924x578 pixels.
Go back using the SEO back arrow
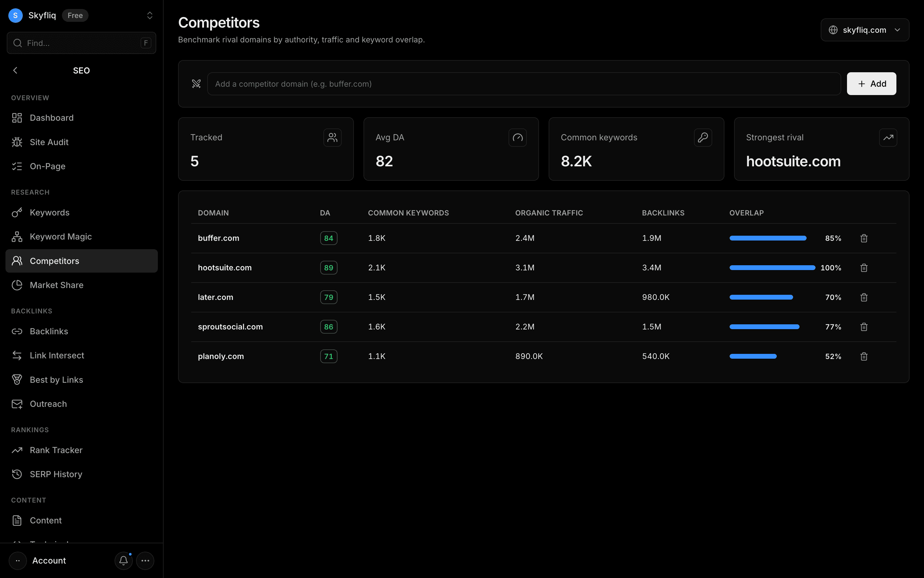click(15, 70)
